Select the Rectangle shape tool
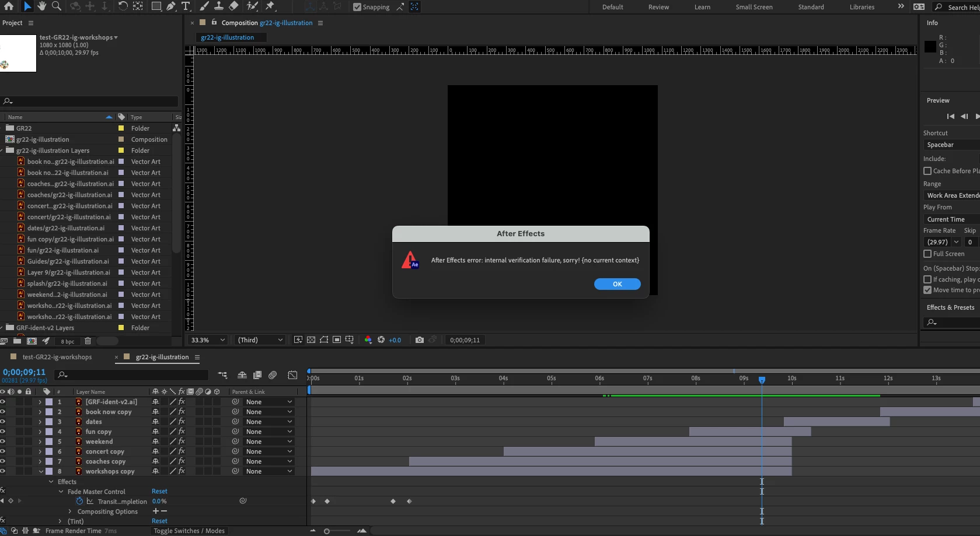980x536 pixels. pos(156,6)
